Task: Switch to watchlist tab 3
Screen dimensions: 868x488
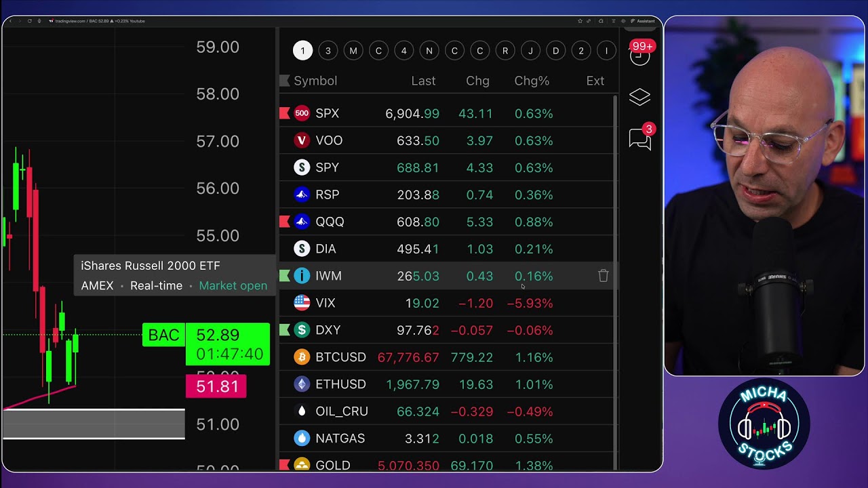Action: coord(328,51)
